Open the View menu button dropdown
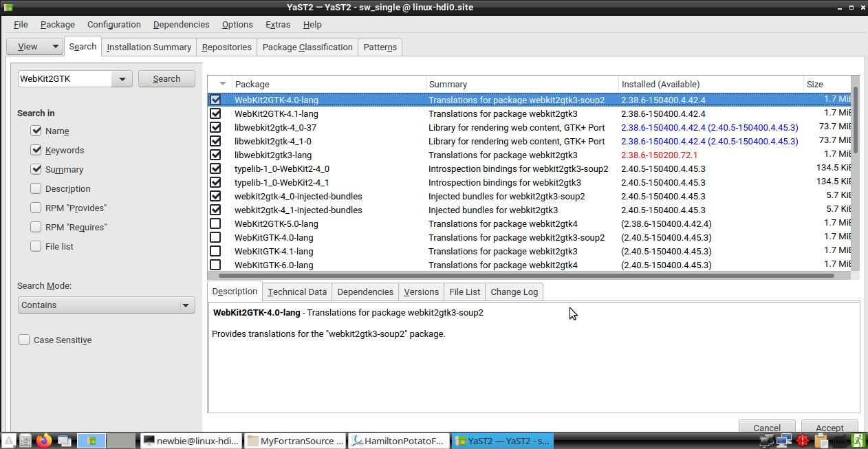This screenshot has height=449, width=868. click(x=34, y=46)
